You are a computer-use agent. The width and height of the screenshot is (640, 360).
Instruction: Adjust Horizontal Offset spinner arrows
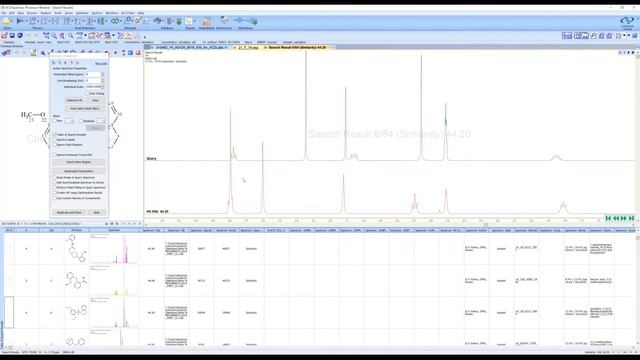pos(102,74)
